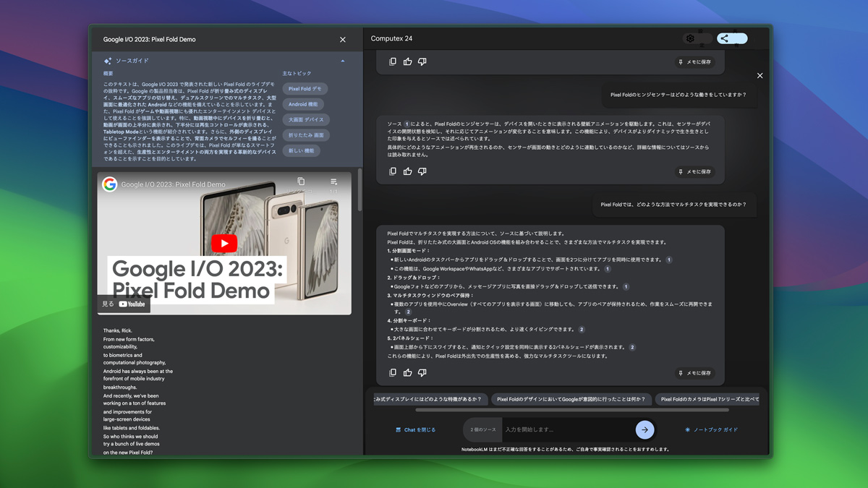Give thumbs up to the topmost response
The width and height of the screenshot is (868, 488).
[x=408, y=62]
